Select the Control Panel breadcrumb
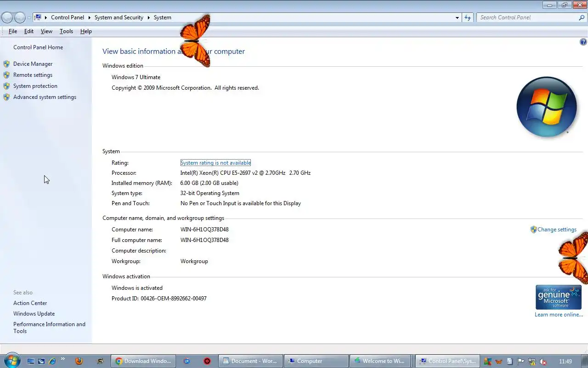Image resolution: width=588 pixels, height=368 pixels. pos(68,17)
